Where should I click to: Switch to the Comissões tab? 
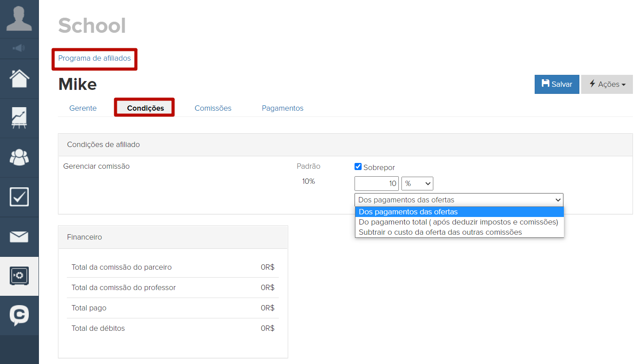(213, 108)
